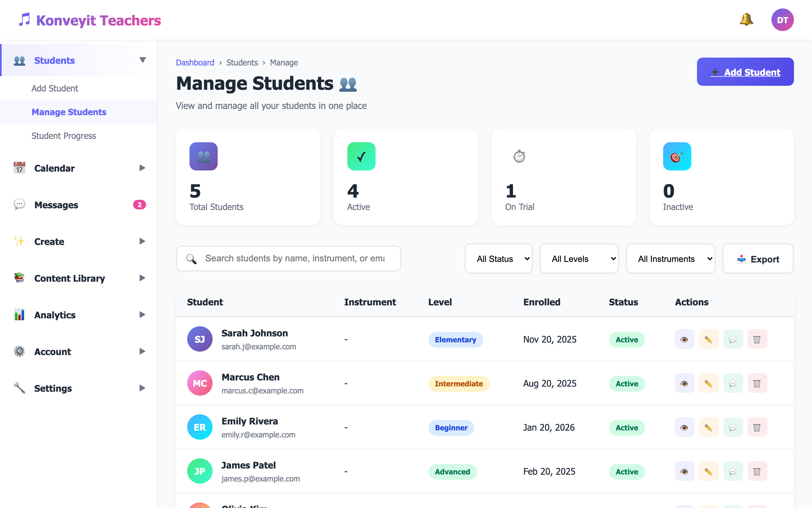This screenshot has width=812, height=508.
Task: Click the On Trial stopwatch icon
Action: coord(519,156)
